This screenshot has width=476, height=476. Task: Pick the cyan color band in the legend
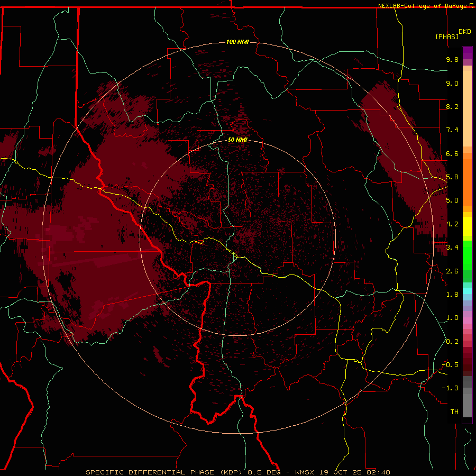point(467,291)
